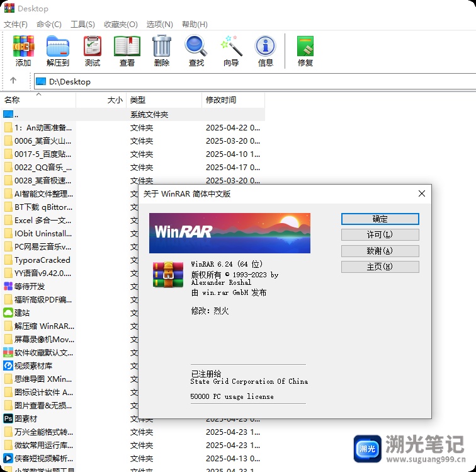Sort by the 大小 column header

pos(101,100)
